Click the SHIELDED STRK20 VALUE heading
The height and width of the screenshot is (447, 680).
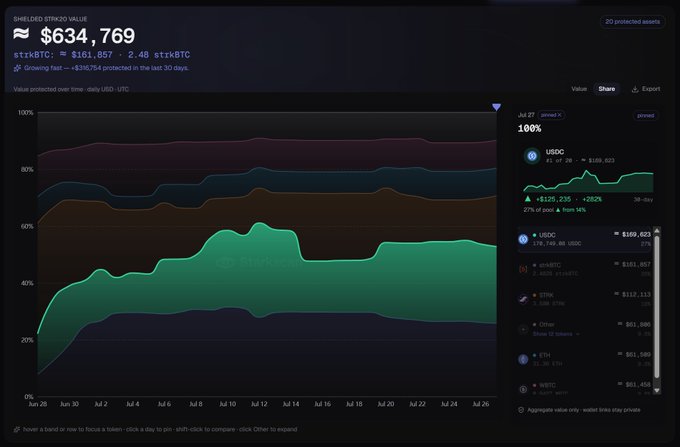coord(50,19)
